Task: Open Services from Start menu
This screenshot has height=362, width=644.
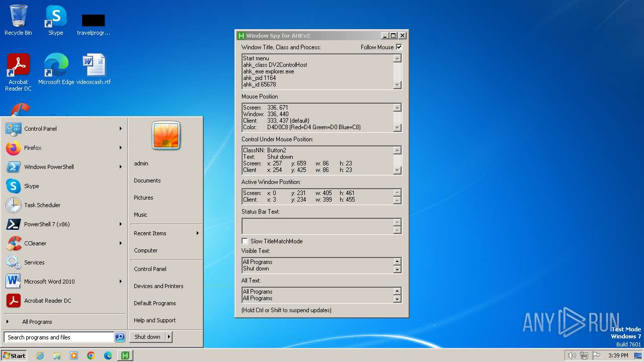Action: (x=64, y=262)
